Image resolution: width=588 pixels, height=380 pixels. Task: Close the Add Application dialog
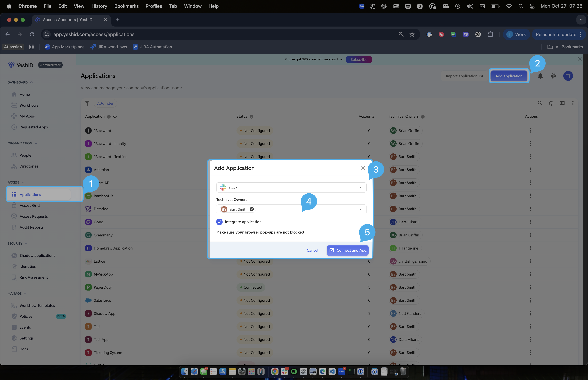(363, 168)
